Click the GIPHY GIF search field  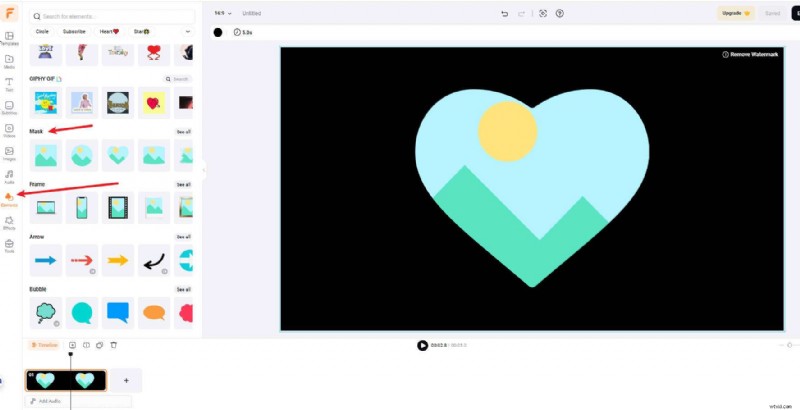click(178, 80)
